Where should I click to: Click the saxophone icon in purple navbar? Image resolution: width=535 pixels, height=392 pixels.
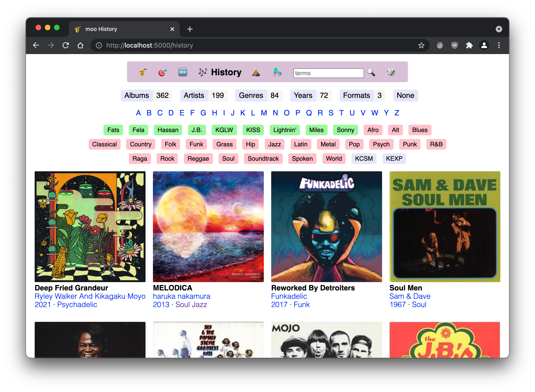[143, 72]
